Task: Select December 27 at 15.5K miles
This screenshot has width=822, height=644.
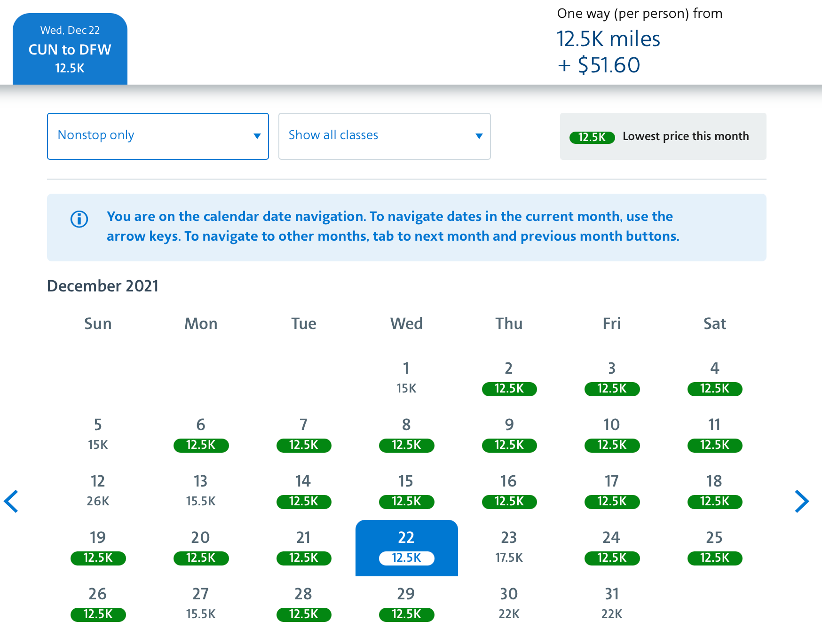Action: pyautogui.click(x=201, y=603)
